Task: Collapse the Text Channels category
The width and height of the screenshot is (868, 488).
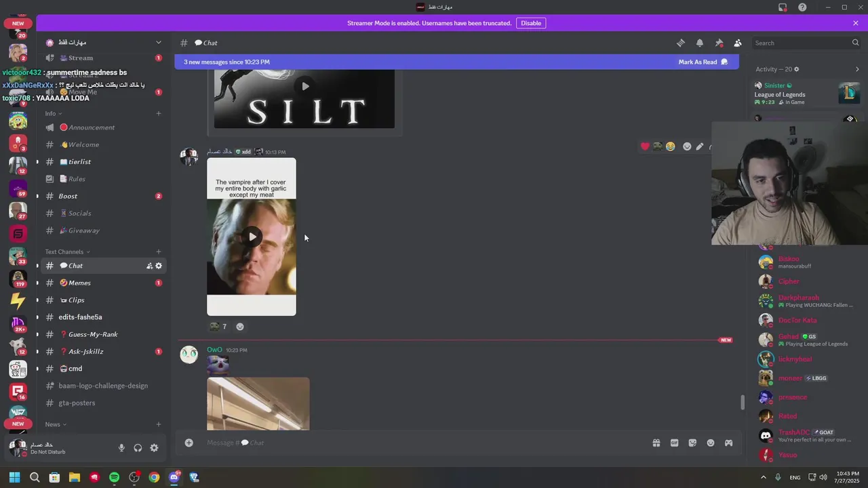Action: 67,252
